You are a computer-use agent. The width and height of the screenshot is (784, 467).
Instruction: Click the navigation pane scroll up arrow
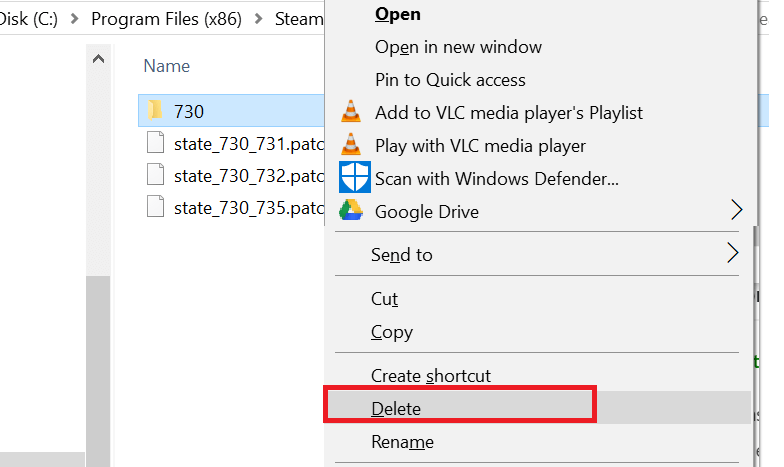point(99,60)
